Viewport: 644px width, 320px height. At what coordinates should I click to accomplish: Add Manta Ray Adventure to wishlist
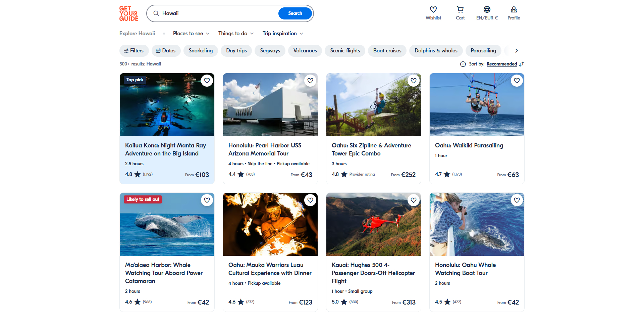(207, 81)
